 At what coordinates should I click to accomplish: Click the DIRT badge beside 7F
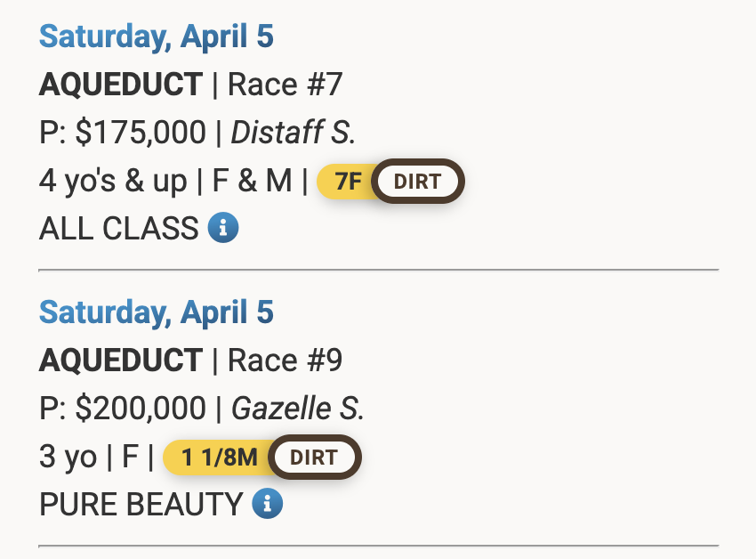417,182
